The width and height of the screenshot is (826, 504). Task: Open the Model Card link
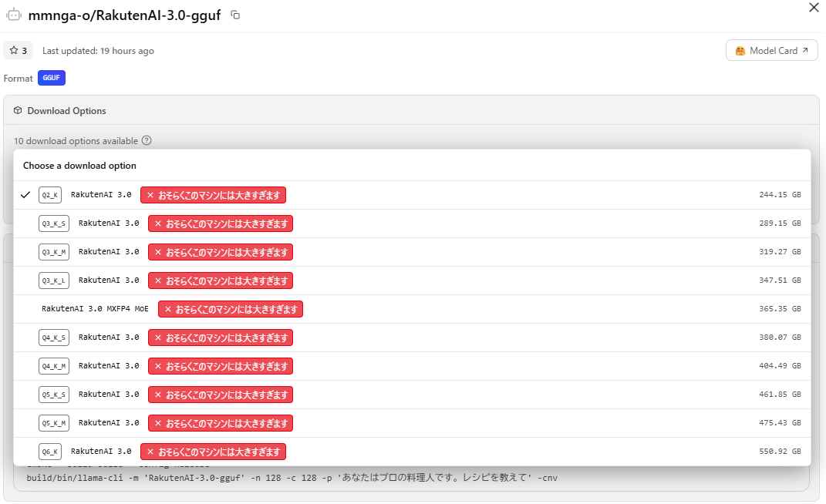click(771, 51)
